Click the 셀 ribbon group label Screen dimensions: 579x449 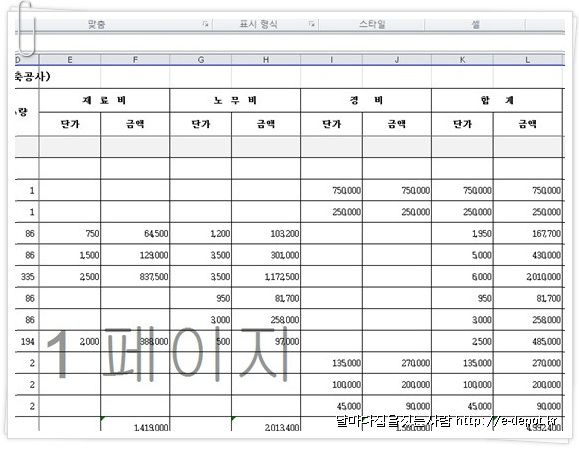coord(476,24)
